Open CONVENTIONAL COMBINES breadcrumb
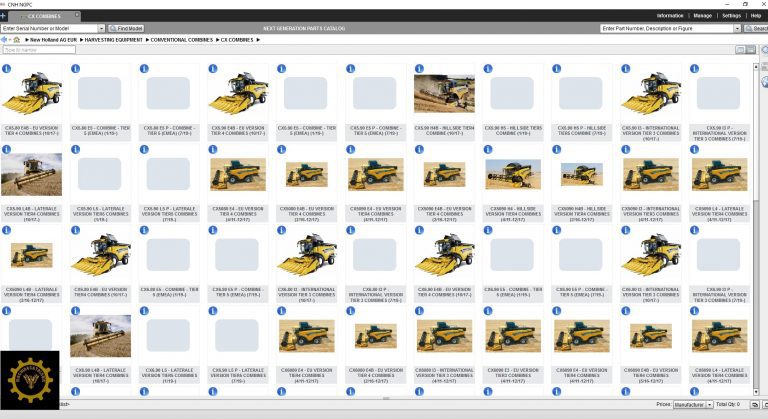The image size is (768, 419). coord(181,40)
